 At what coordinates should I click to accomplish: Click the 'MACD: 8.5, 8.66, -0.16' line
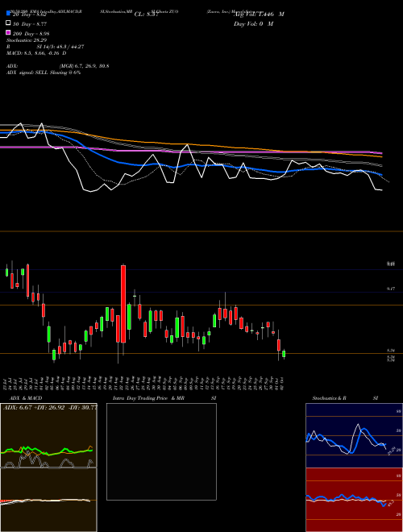pos(36,53)
